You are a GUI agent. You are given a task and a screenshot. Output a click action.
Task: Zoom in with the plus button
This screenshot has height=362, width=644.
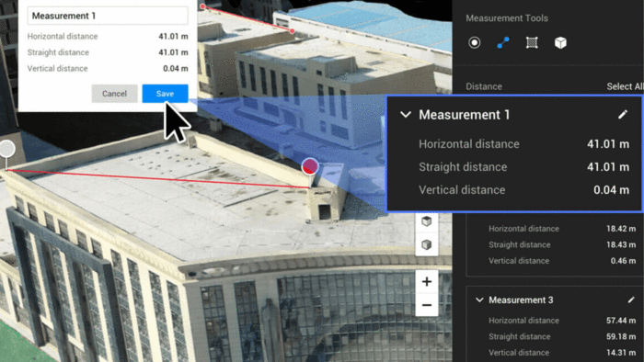click(427, 282)
